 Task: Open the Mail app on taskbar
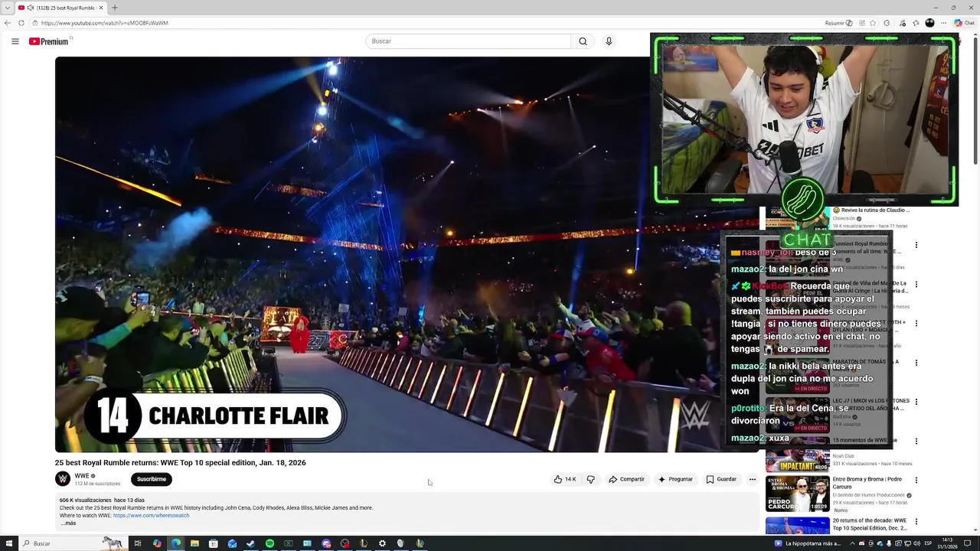coord(232,543)
